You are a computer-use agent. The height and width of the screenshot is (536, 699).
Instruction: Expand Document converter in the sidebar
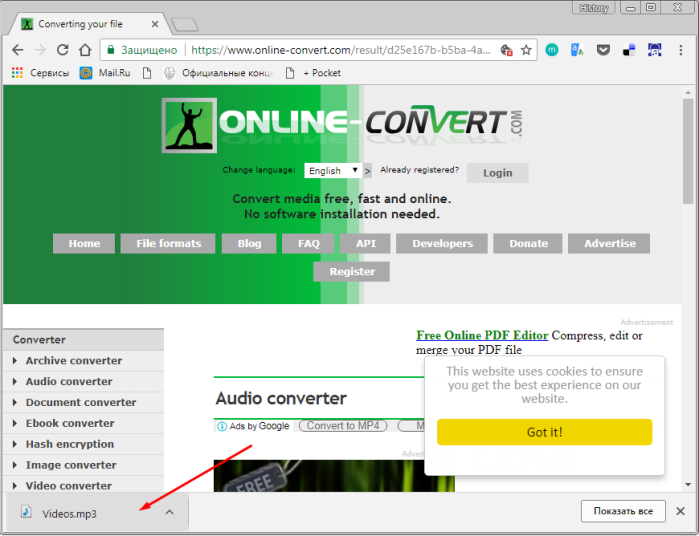pyautogui.click(x=83, y=402)
